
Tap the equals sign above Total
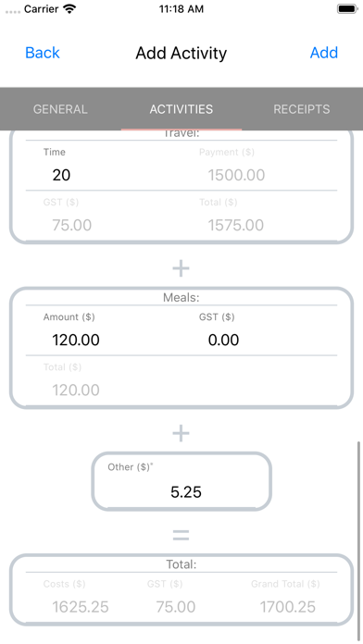pyautogui.click(x=181, y=535)
